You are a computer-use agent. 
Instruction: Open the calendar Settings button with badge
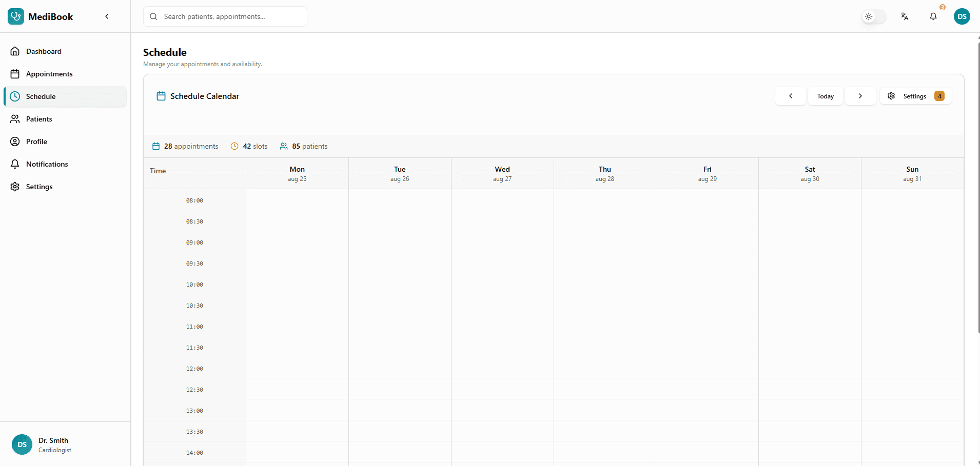916,96
